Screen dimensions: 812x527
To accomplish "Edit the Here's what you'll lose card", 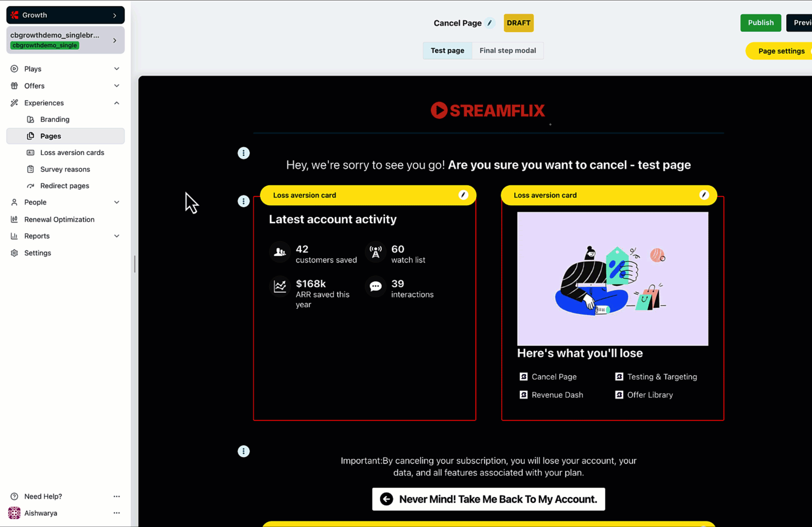I will point(704,195).
